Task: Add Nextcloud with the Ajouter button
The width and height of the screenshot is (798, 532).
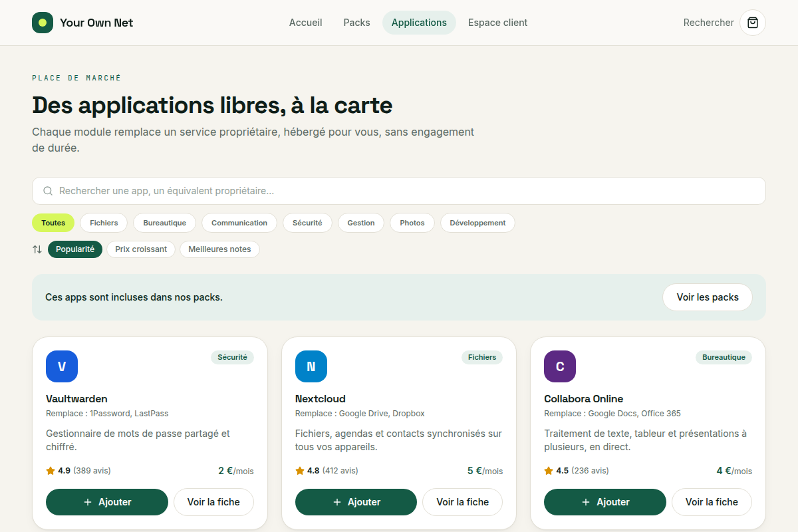Action: 356,502
